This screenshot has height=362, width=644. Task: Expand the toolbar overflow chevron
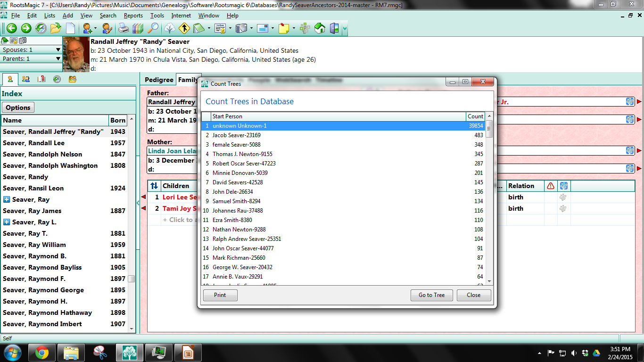coord(345,28)
